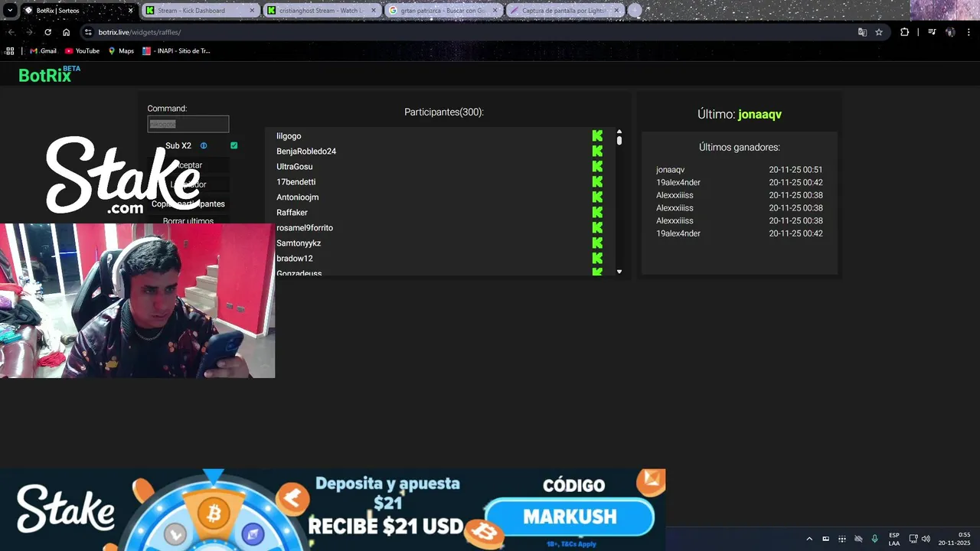This screenshot has height=551, width=980.
Task: Click the Kick icon next to Samtonyykz
Action: 597,243
